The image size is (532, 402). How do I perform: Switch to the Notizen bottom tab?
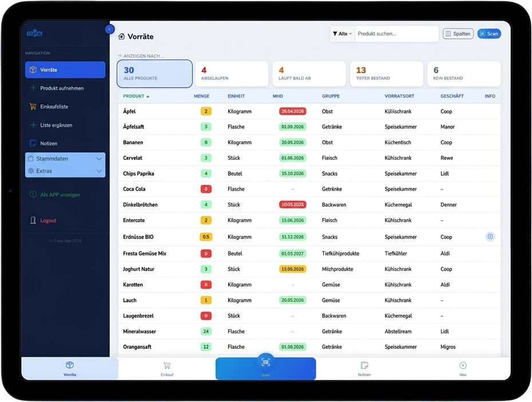coord(364,369)
